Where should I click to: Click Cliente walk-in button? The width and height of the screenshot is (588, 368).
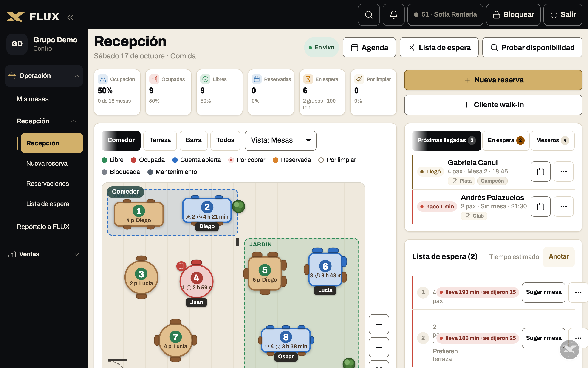point(493,105)
